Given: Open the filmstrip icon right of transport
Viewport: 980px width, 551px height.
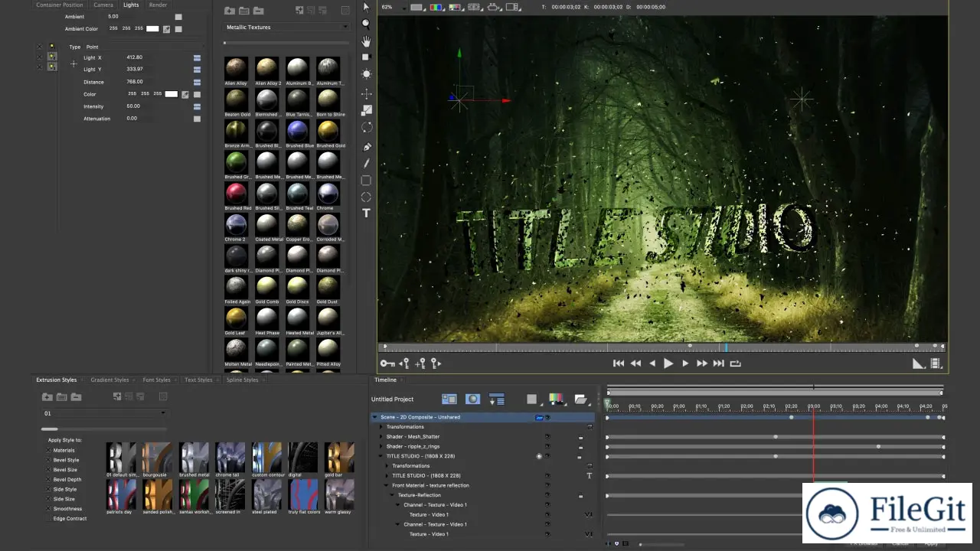Looking at the screenshot, I should pyautogui.click(x=936, y=364).
